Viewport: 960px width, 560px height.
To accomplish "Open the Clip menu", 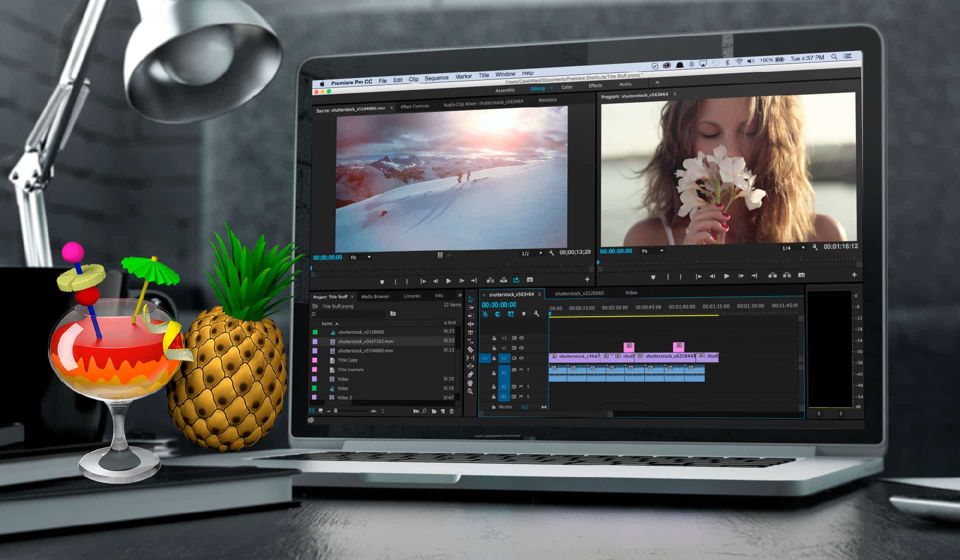I will click(413, 79).
